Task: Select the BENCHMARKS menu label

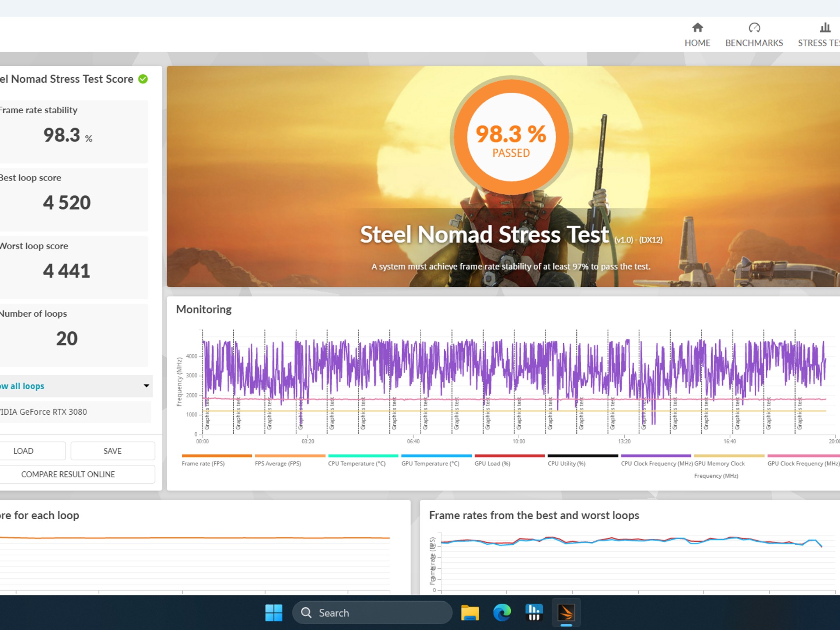Action: tap(754, 43)
